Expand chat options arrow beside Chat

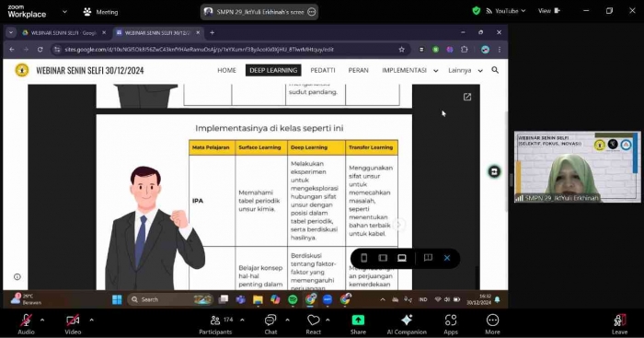287,320
